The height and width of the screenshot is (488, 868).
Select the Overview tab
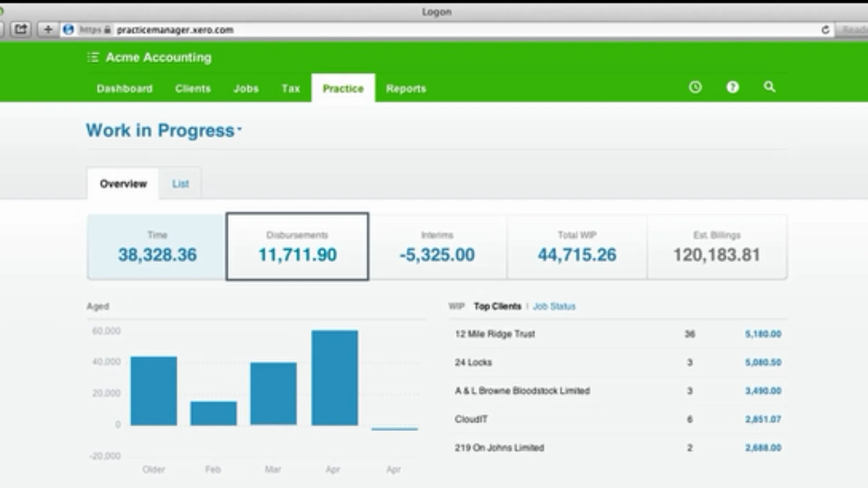click(x=123, y=183)
